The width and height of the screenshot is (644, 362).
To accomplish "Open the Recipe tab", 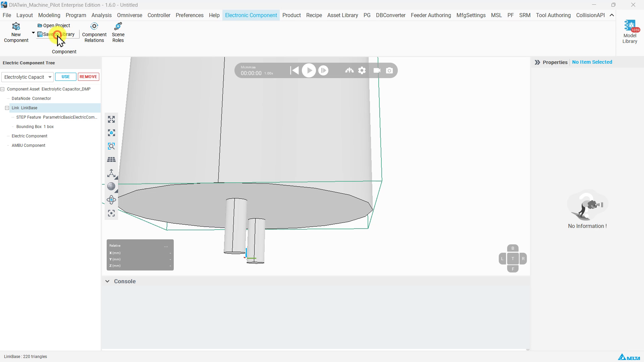I will pos(314,15).
